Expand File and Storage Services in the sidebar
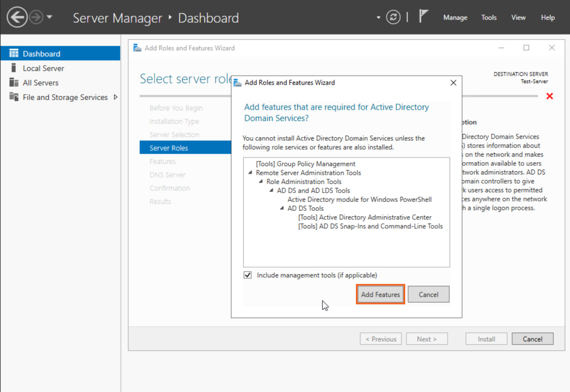 pos(115,97)
